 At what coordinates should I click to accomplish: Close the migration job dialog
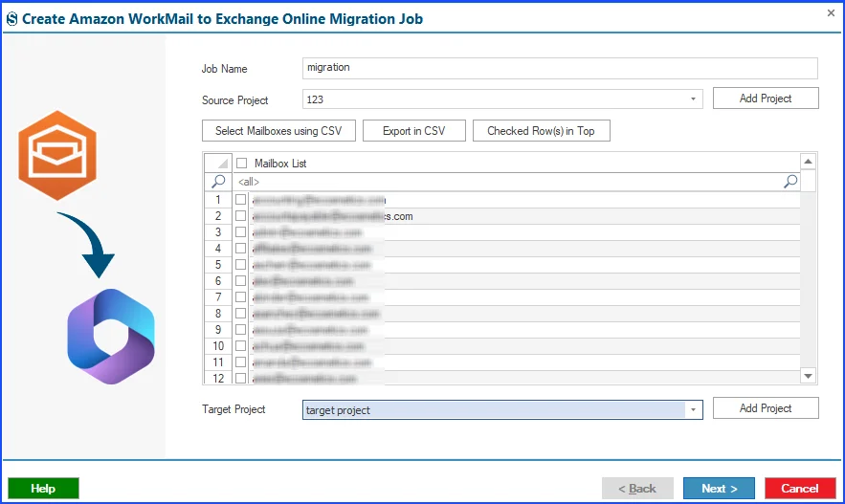(x=831, y=13)
